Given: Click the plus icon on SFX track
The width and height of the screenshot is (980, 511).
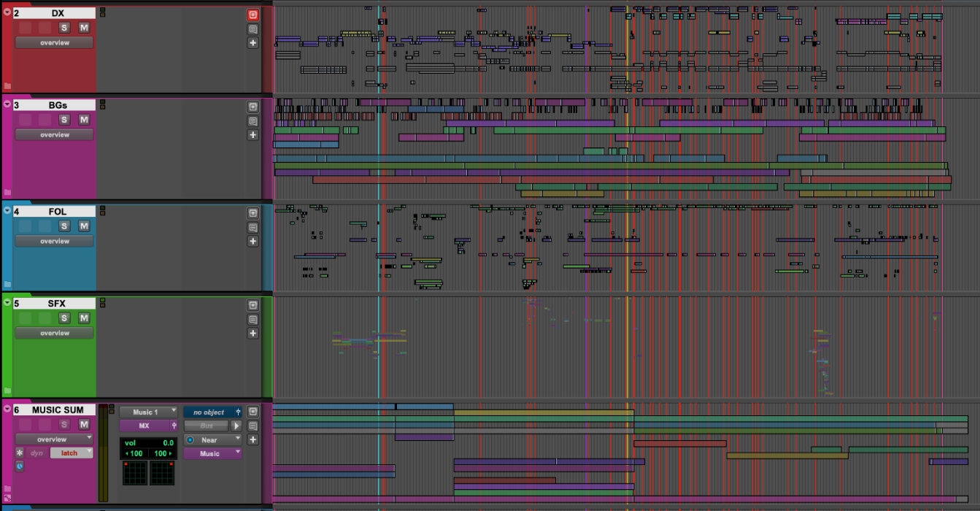Looking at the screenshot, I should 252,333.
